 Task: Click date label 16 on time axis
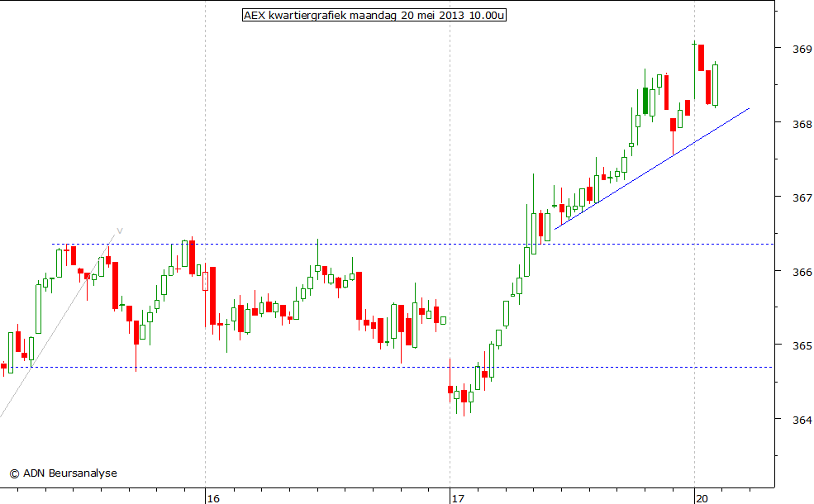pyautogui.click(x=213, y=498)
